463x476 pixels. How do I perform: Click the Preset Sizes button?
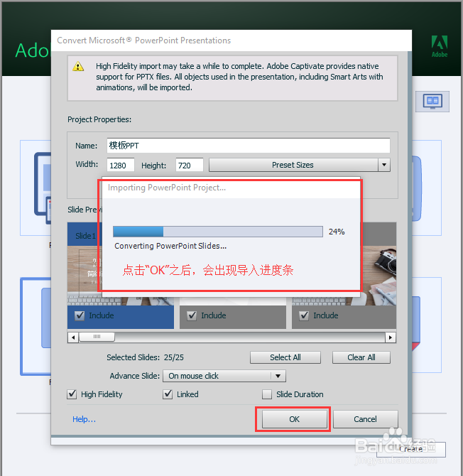(293, 165)
